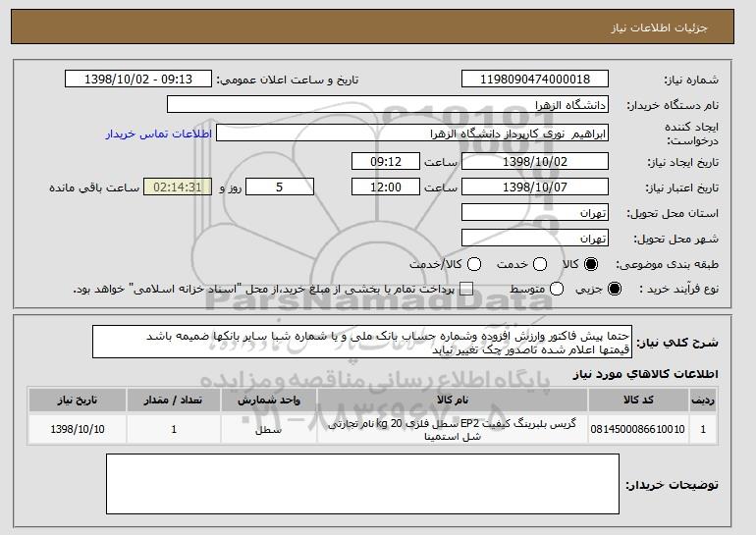Click the واحد شمارش column header
This screenshot has width=756, height=535.
point(269,401)
